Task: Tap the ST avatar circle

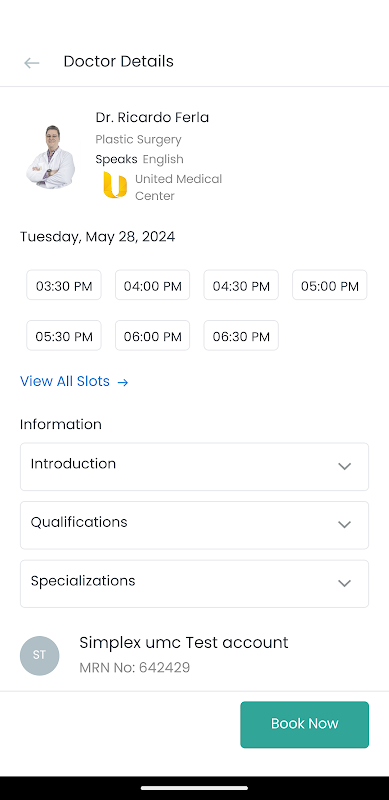Action: [x=39, y=656]
